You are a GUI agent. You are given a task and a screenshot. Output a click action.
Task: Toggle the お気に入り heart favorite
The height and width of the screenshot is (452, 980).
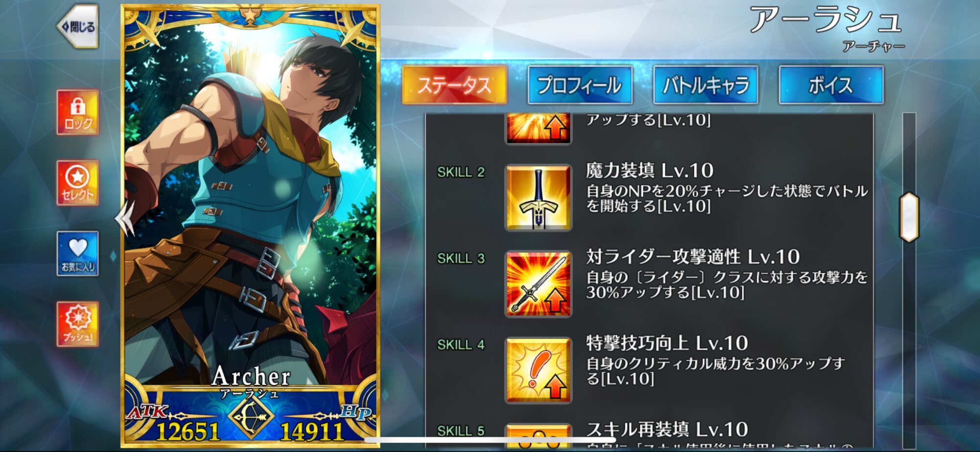pyautogui.click(x=78, y=254)
